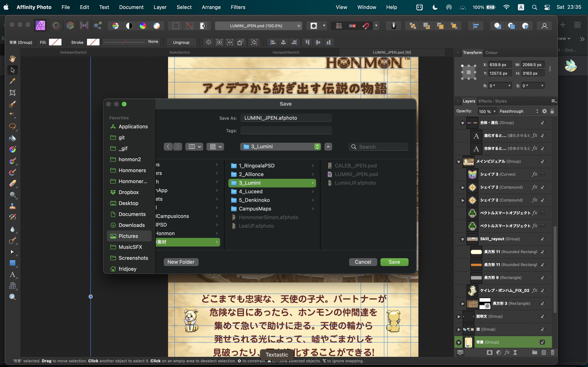Toggle the layer lock icon
588x367 pixels.
tap(552, 111)
